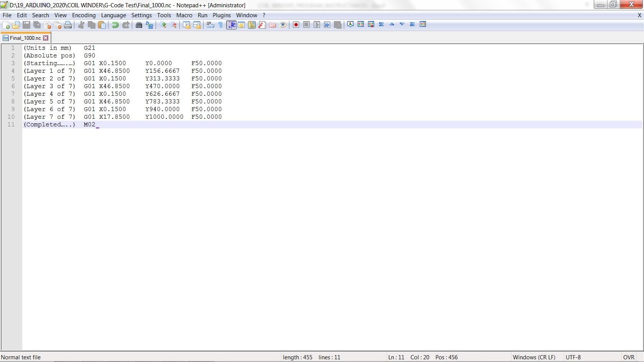Screen dimensions: 644x362
Task: Click the UTF-8 encoding status field
Action: click(573, 357)
